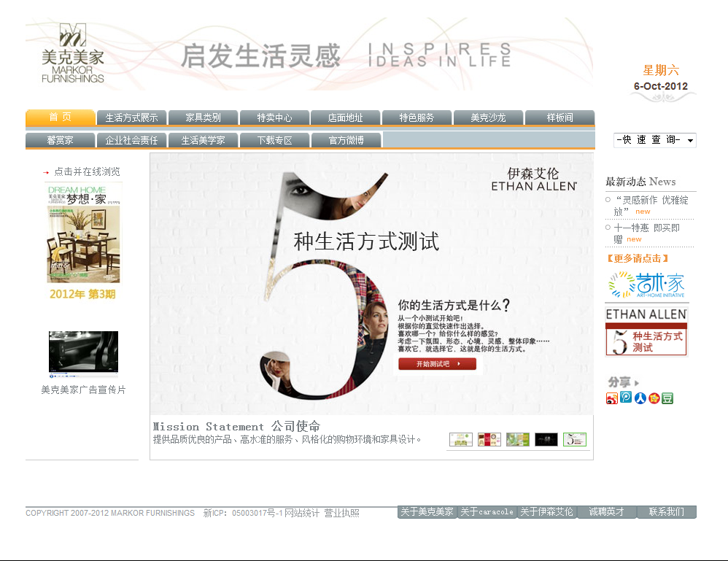Share to Douban green icon
Image resolution: width=728 pixels, height=561 pixels.
(667, 398)
